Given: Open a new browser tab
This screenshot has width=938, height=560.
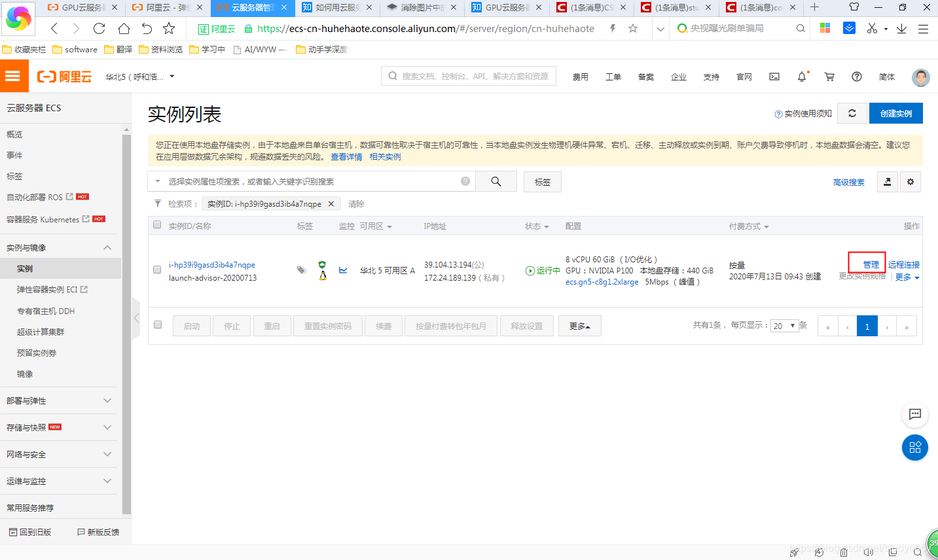Looking at the screenshot, I should [x=814, y=7].
